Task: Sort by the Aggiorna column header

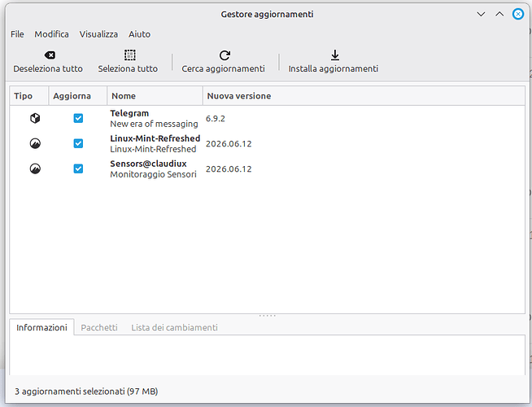Action: coord(78,96)
